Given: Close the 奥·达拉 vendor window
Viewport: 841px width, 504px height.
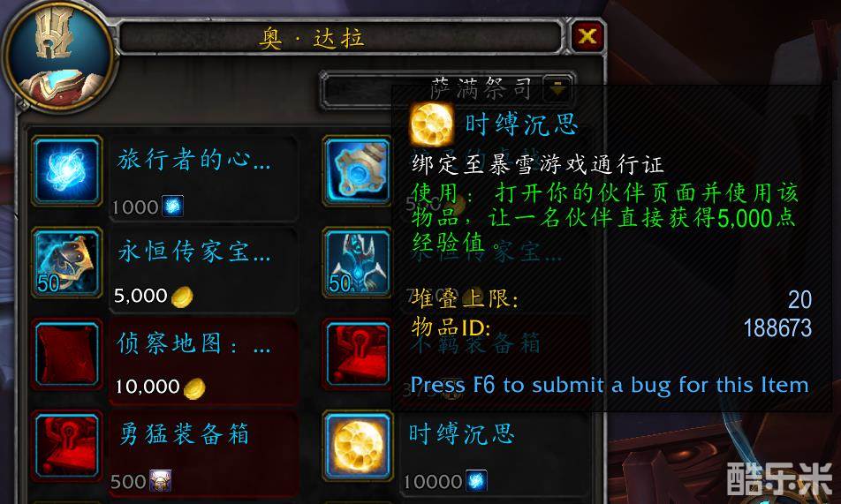Looking at the screenshot, I should (x=587, y=36).
